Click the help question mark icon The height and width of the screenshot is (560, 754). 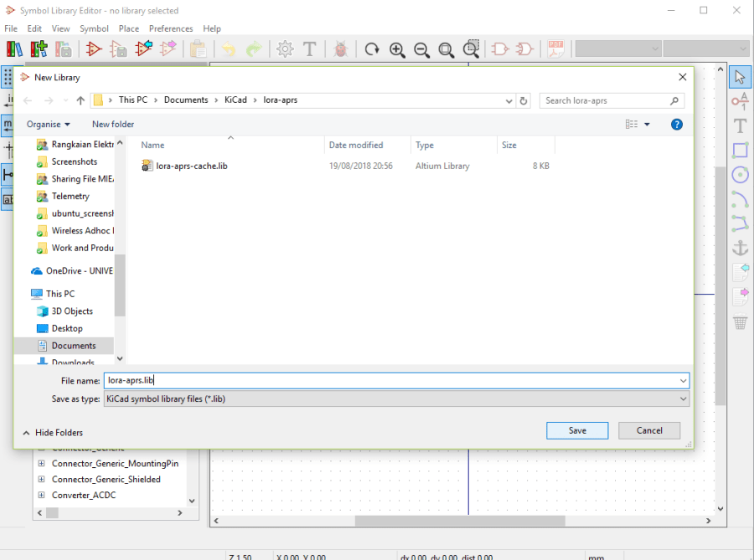(x=677, y=124)
